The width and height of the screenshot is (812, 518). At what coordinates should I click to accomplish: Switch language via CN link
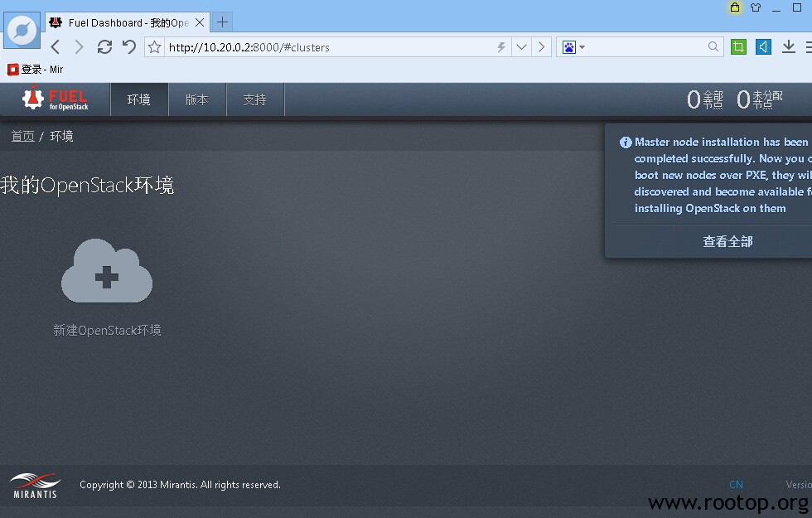point(736,485)
